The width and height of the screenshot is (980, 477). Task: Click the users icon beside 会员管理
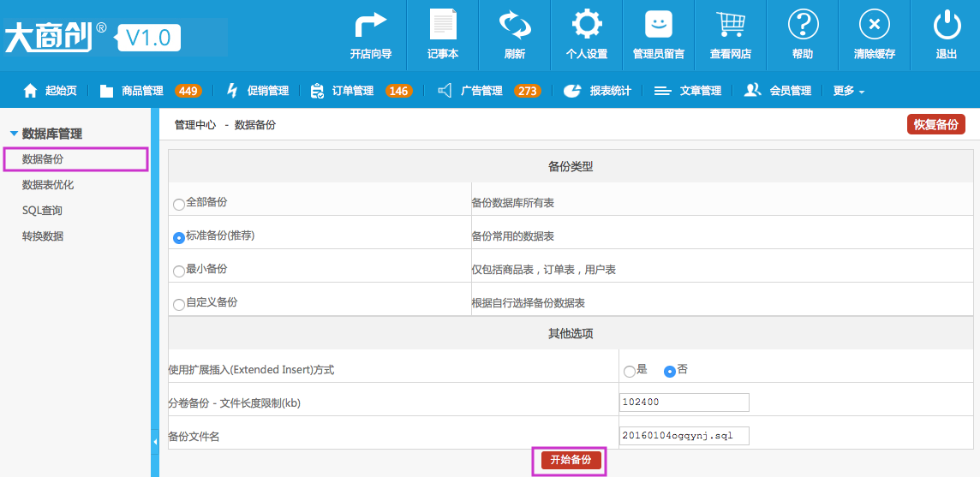tap(752, 92)
